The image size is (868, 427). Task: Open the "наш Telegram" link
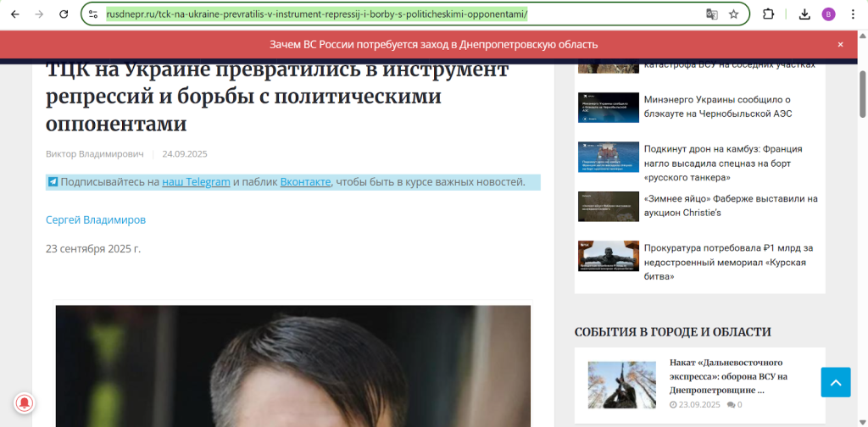pos(196,182)
